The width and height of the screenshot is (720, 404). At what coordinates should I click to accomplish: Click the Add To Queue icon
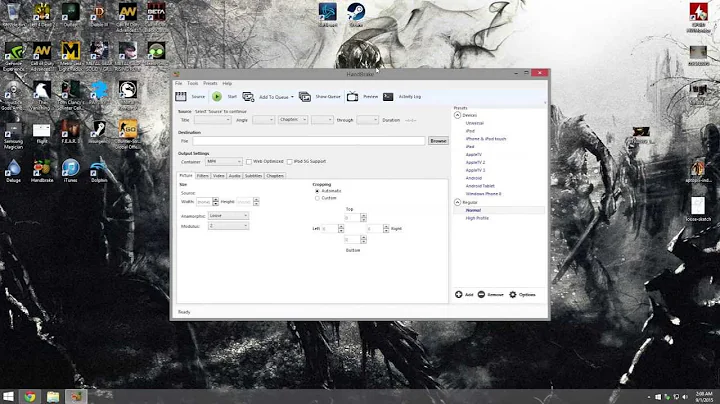point(248,96)
